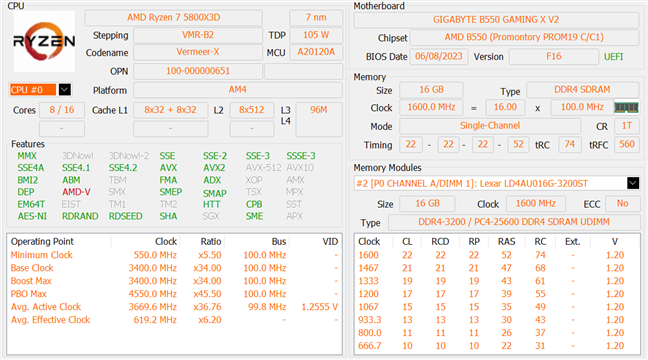Select the VMR-B2 stepping value

[x=198, y=35]
